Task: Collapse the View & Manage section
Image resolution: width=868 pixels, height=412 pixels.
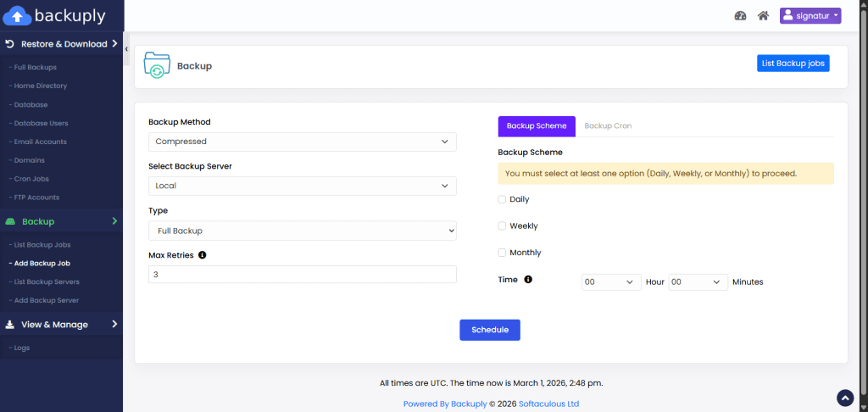Action: [x=114, y=324]
